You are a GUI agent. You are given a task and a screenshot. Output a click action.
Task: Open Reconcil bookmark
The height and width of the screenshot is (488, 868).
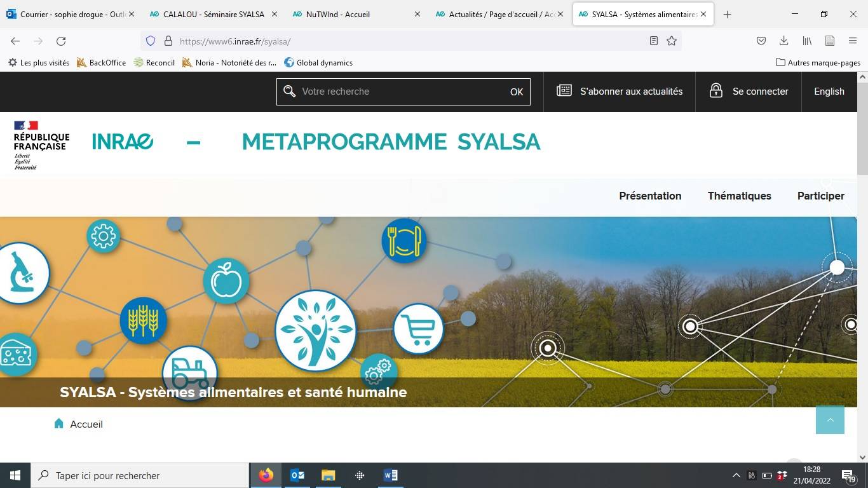(154, 62)
